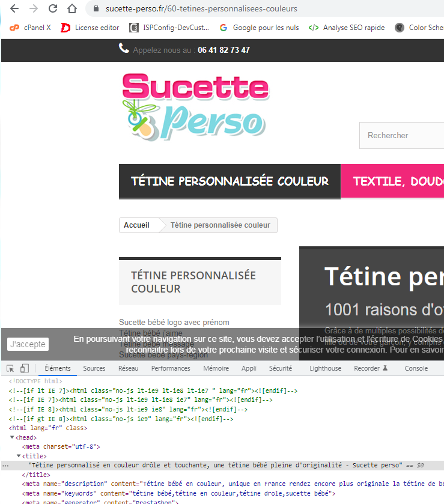Activate the DevTools element inspector icon
This screenshot has height=504, width=444.
10,368
